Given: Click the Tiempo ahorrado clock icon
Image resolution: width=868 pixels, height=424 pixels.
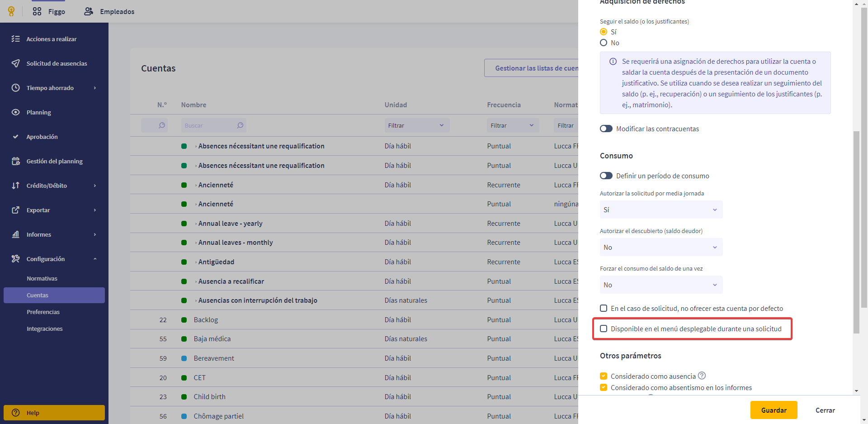Looking at the screenshot, I should coord(16,88).
